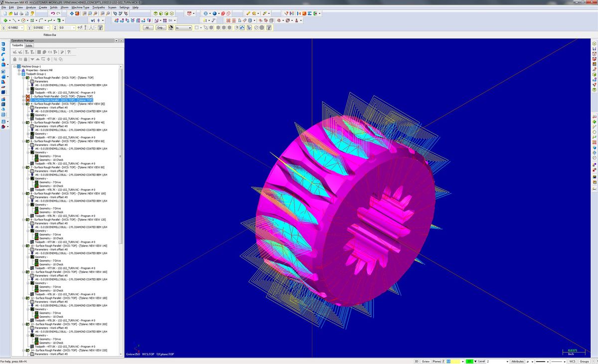The width and height of the screenshot is (598, 364).
Task: Click the 'All...' selection button
Action: click(x=148, y=28)
